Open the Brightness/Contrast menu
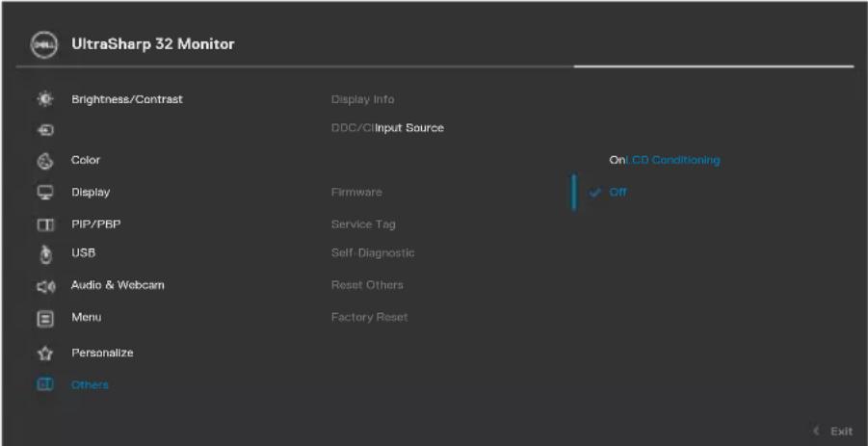Viewport: 868px width, 446px height. tap(127, 99)
